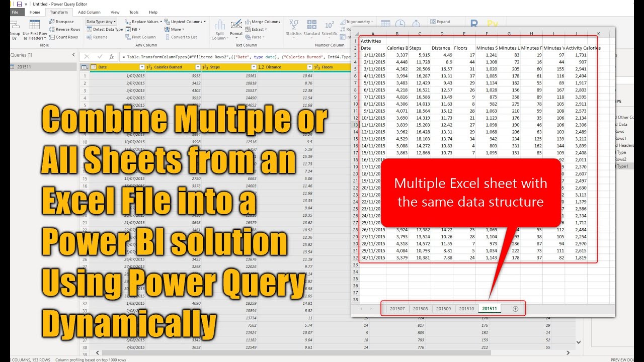Click the Save icon in title bar
Viewport: 644px width, 362px height.
click(x=19, y=4)
